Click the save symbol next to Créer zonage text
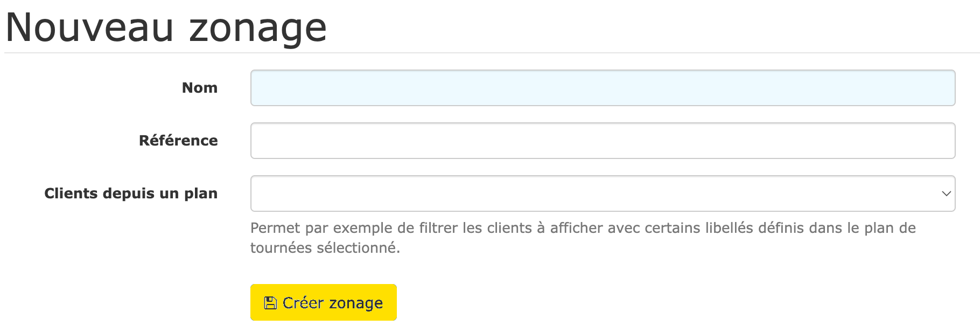Image resolution: width=980 pixels, height=332 pixels. [x=271, y=302]
